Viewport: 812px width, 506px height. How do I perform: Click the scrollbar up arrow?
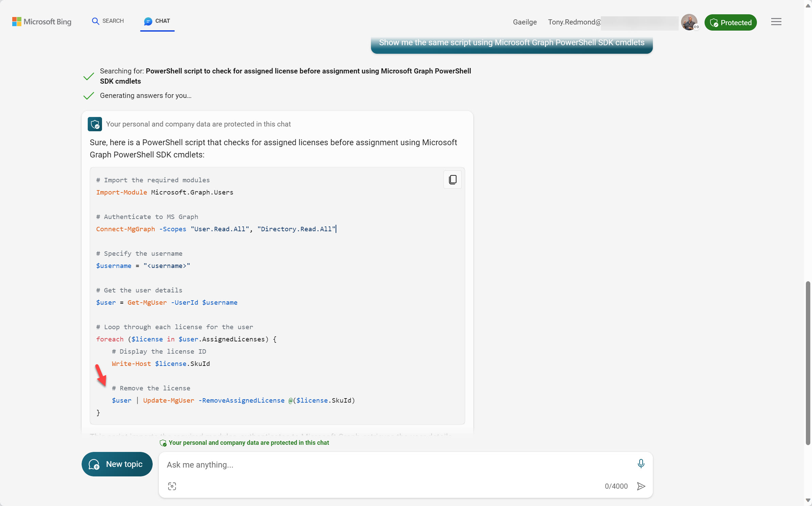coord(808,5)
